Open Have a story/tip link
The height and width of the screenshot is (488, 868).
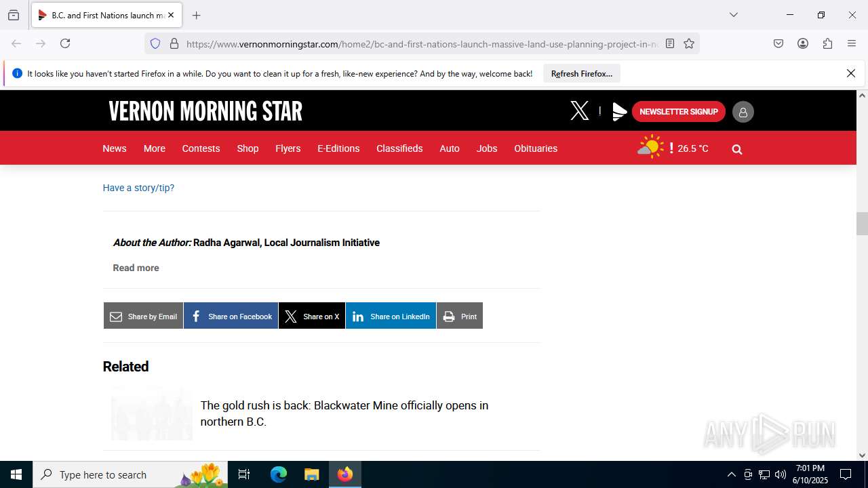click(138, 188)
